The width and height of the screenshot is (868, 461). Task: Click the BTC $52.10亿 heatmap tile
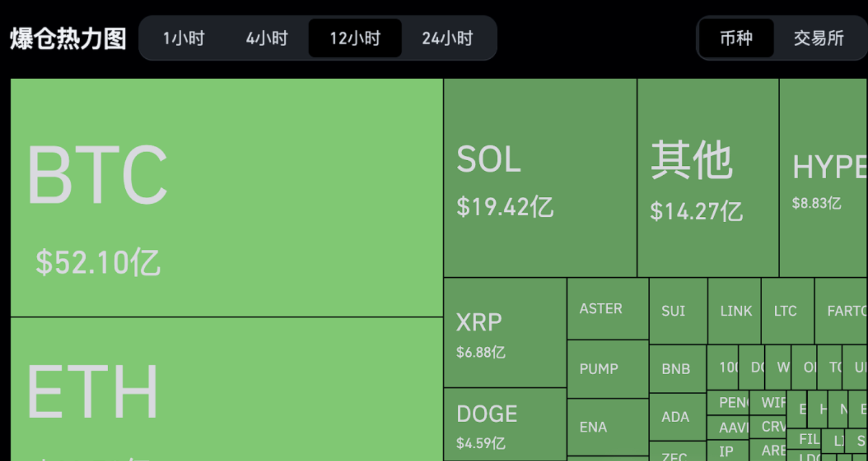pos(226,198)
